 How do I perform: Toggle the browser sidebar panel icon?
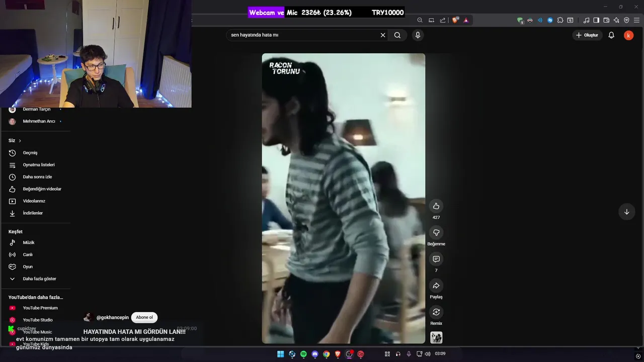596,20
